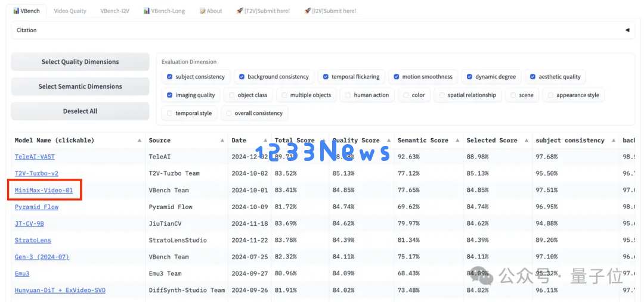Image resolution: width=644 pixels, height=302 pixels.
Task: Uncheck the aesthetic quality checkbox
Action: pos(532,77)
